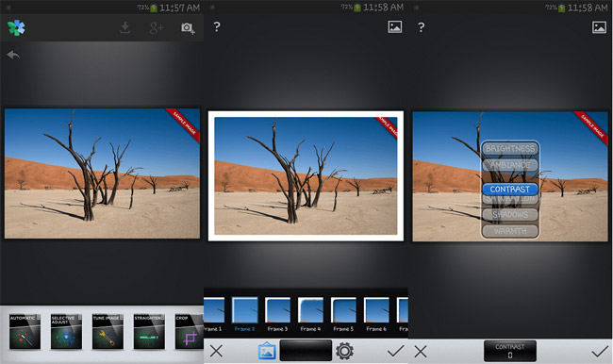Tap compare-image icon in the Frames screen
Viewport: 613px width, 364px height.
pos(395,26)
